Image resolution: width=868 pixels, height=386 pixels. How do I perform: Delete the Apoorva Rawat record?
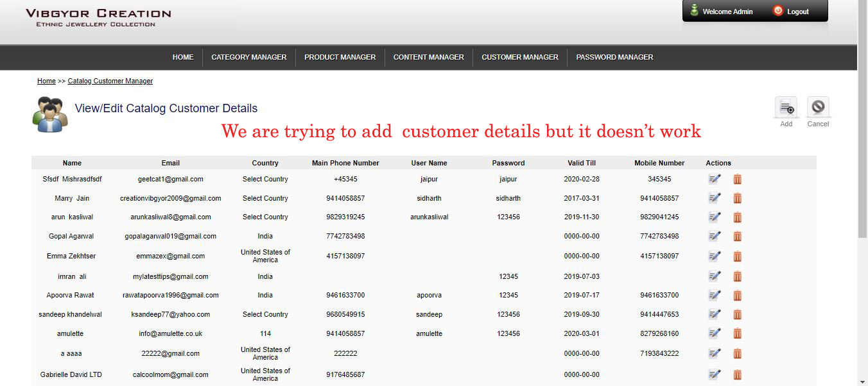(738, 295)
